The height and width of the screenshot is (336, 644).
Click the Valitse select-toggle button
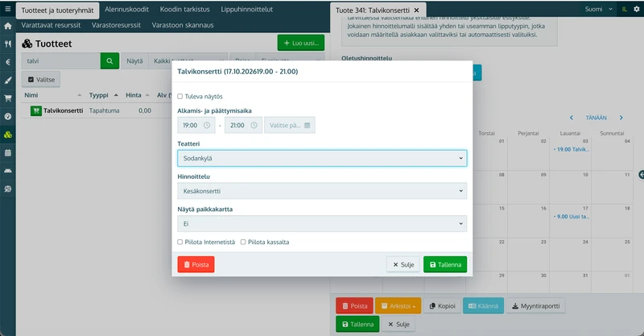[x=41, y=80]
